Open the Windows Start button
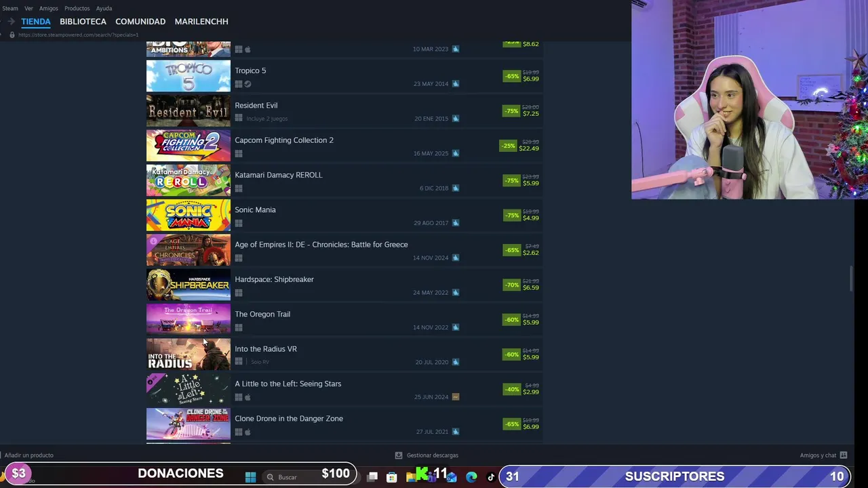This screenshot has width=868, height=488. pos(250,477)
